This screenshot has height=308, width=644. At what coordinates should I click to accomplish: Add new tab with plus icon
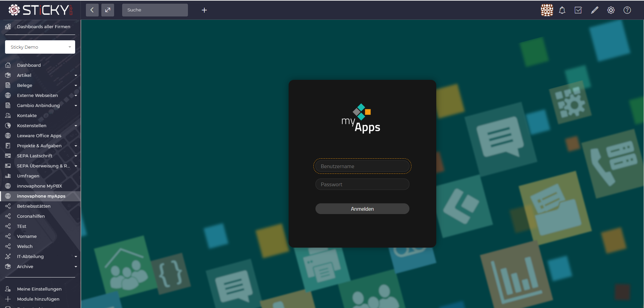[x=204, y=10]
